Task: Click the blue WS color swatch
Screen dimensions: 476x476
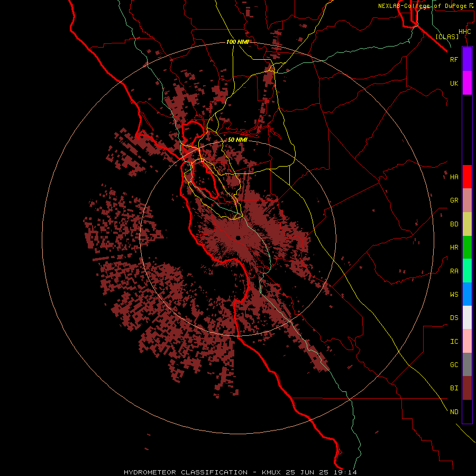Action: [x=467, y=294]
